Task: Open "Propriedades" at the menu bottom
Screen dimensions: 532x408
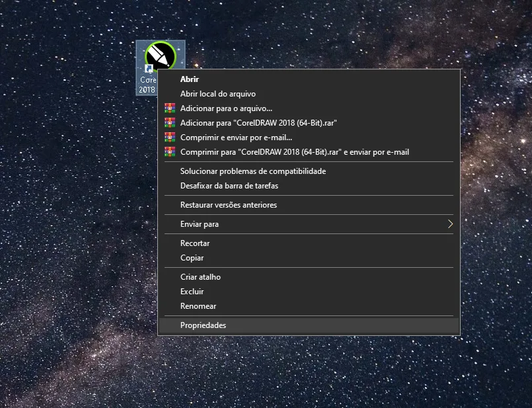Action: pos(203,325)
